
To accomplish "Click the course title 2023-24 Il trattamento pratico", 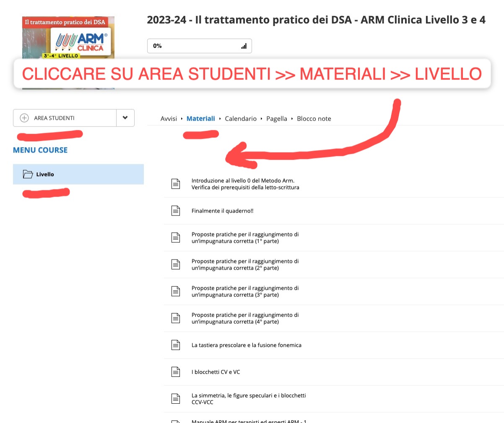I will pos(316,20).
